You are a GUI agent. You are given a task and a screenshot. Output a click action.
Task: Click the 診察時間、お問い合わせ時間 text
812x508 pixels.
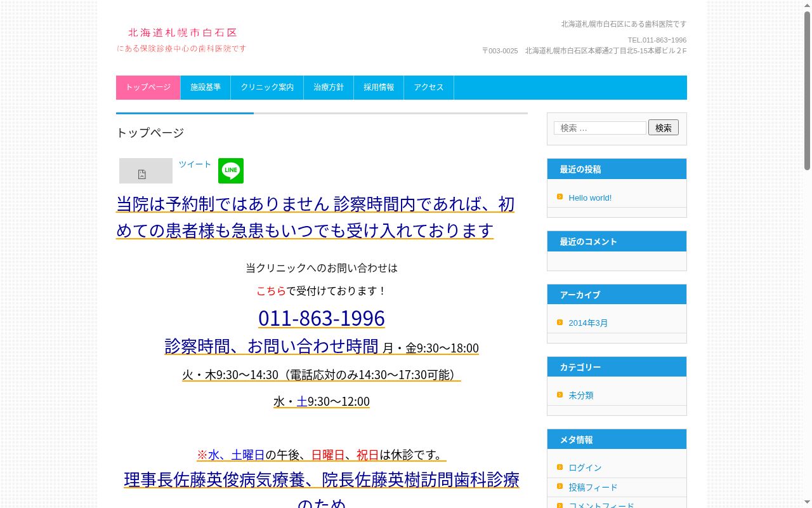pos(272,346)
